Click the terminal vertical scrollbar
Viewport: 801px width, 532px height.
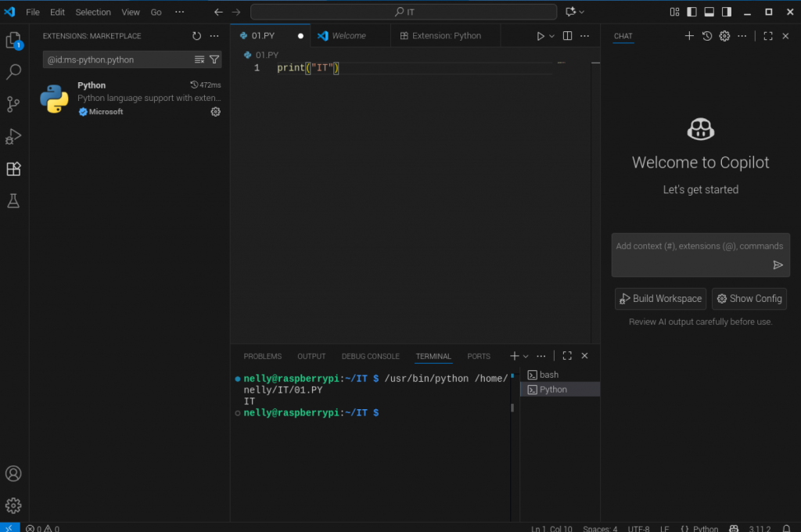[512, 408]
